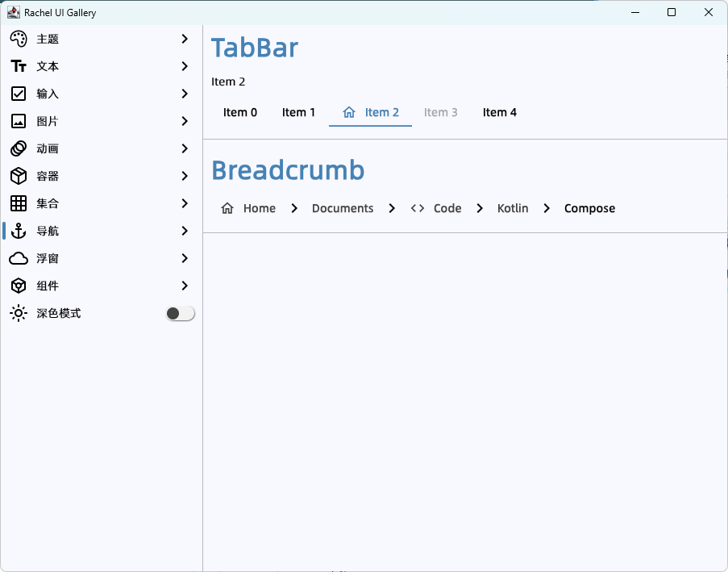Click the animation rings icon beside 动画
This screenshot has width=728, height=572.
(19, 148)
